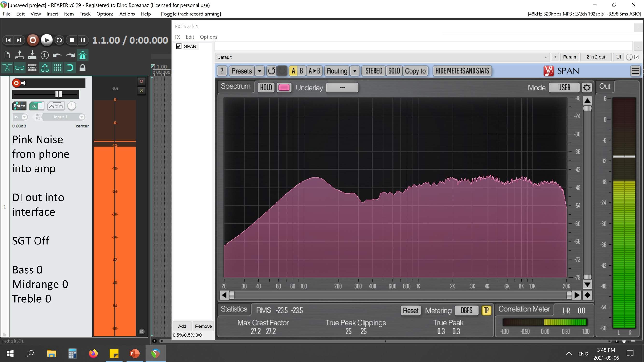Viewport: 644px width, 362px height.
Task: Reset SPAN statistics with the Reset button
Action: coord(410,310)
